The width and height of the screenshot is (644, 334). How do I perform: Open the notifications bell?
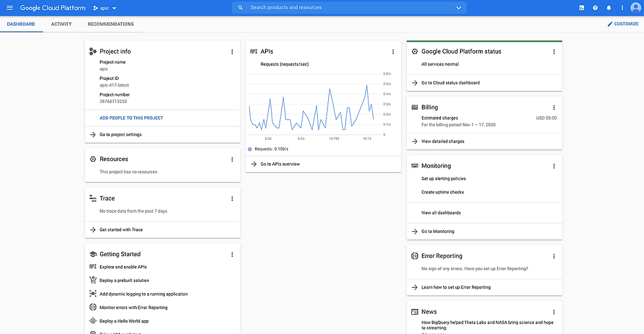[608, 8]
